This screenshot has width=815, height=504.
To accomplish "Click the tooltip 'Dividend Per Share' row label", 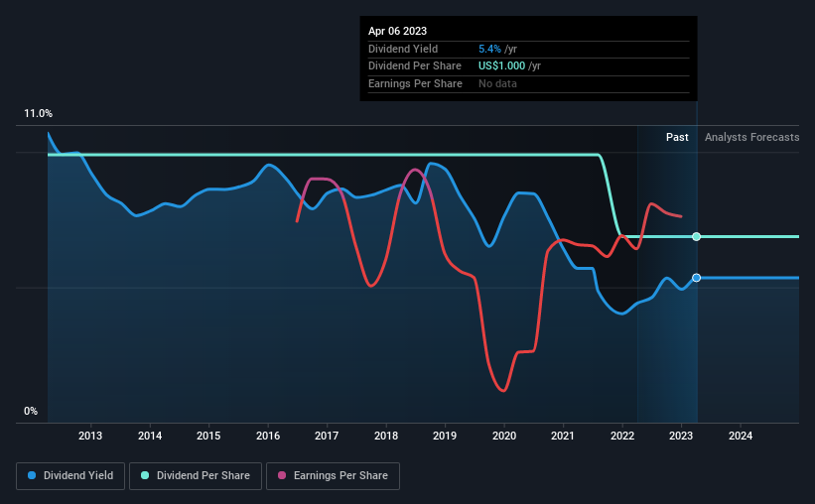I will click(x=415, y=66).
